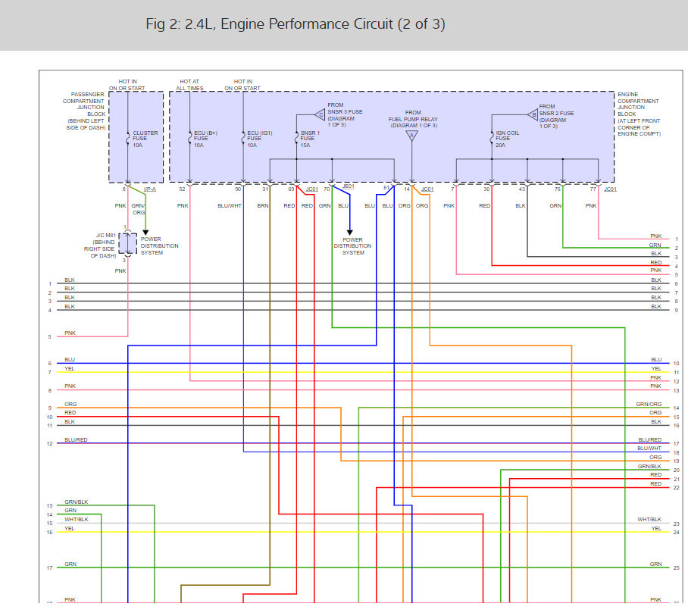The image size is (688, 616).
Task: Click the connector triangle labeled A
Action: (x=411, y=136)
